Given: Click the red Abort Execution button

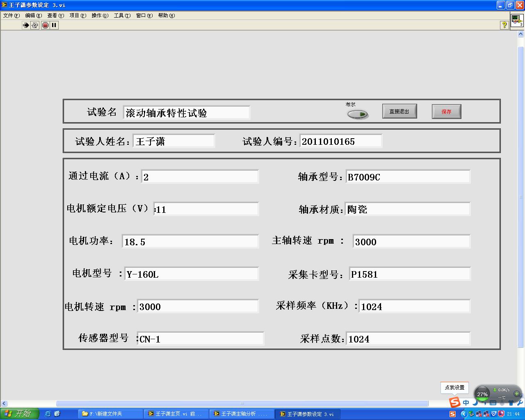Looking at the screenshot, I should pyautogui.click(x=45, y=25).
